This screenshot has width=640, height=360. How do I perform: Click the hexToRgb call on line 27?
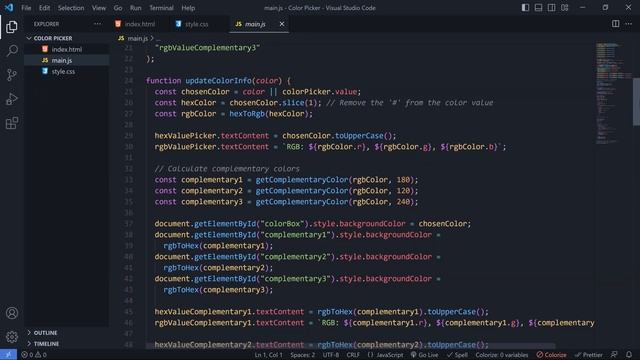[247, 114]
